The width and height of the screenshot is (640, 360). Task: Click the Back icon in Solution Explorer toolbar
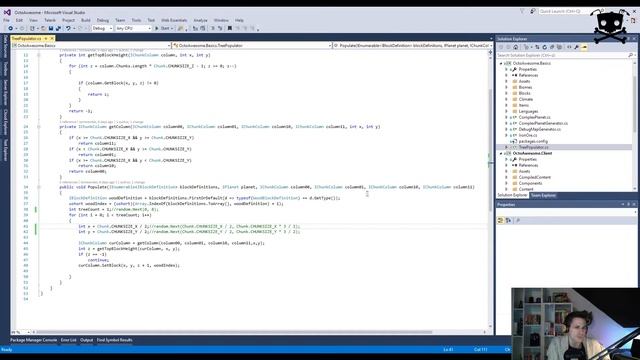[x=501, y=47]
